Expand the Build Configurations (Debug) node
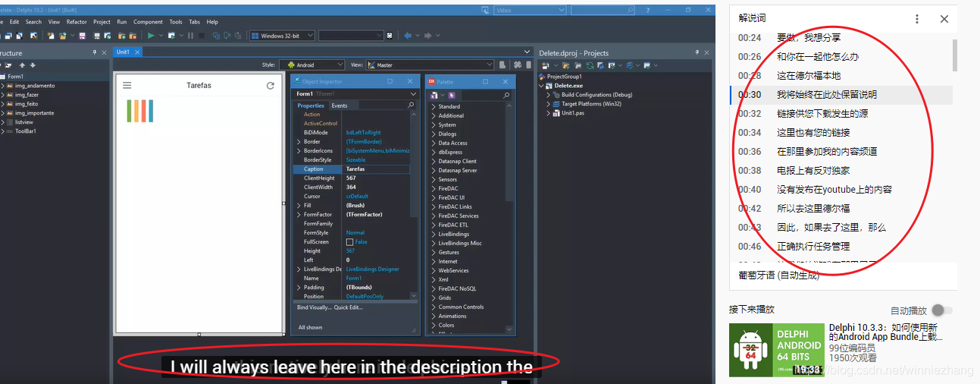The height and width of the screenshot is (384, 980). tap(549, 95)
